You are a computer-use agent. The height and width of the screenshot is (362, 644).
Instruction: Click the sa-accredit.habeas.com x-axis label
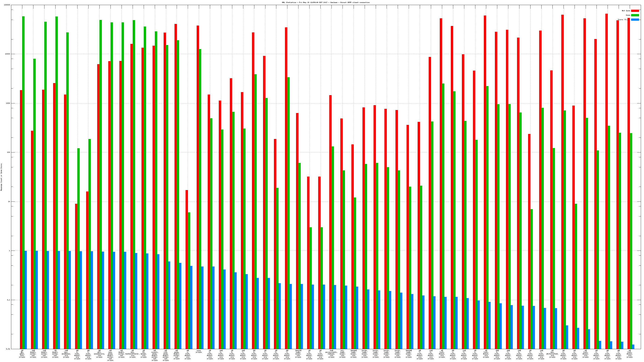(x=331, y=354)
